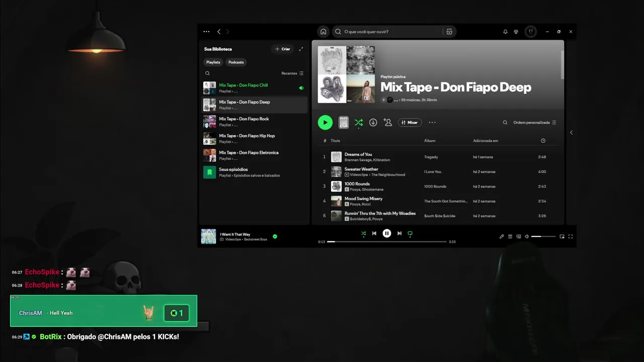Click the Criar button in the library
644x362 pixels.
(x=283, y=49)
